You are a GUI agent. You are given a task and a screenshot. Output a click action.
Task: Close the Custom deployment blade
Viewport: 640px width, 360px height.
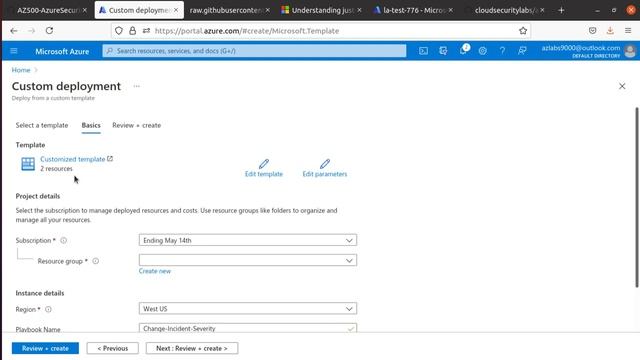click(x=622, y=86)
